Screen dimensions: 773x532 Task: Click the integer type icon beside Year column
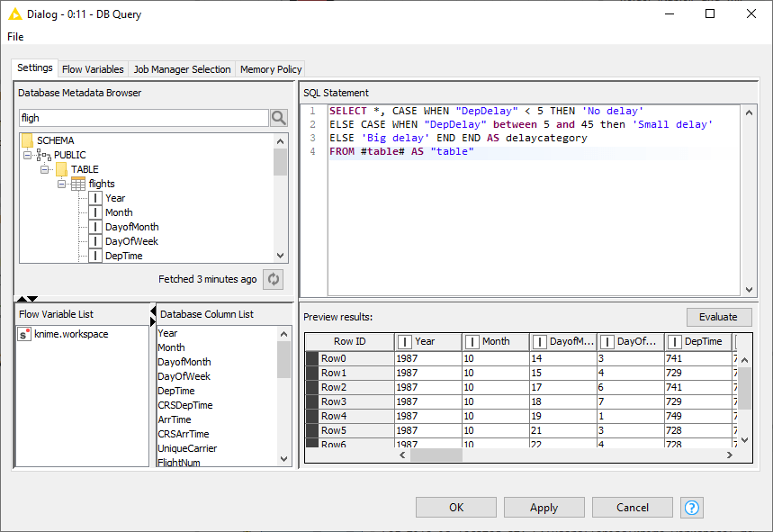[x=94, y=198]
